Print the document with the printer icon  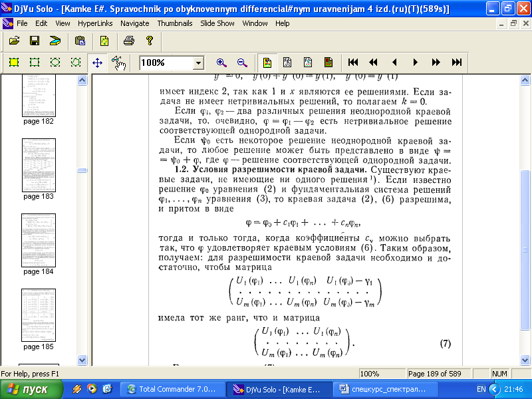coord(129,41)
